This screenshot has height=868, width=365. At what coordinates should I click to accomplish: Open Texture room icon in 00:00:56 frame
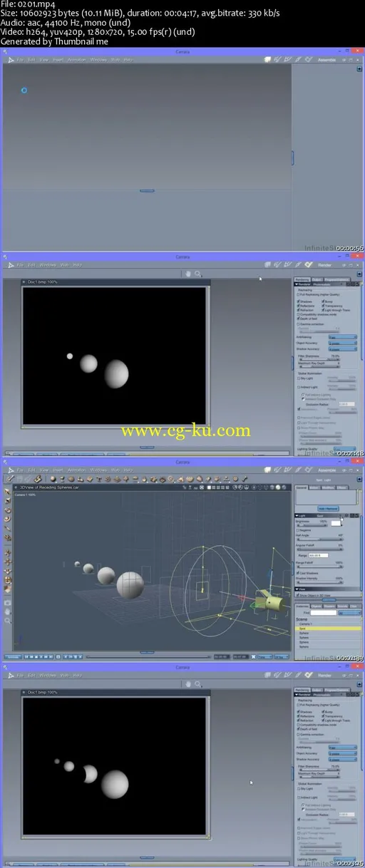pos(298,60)
